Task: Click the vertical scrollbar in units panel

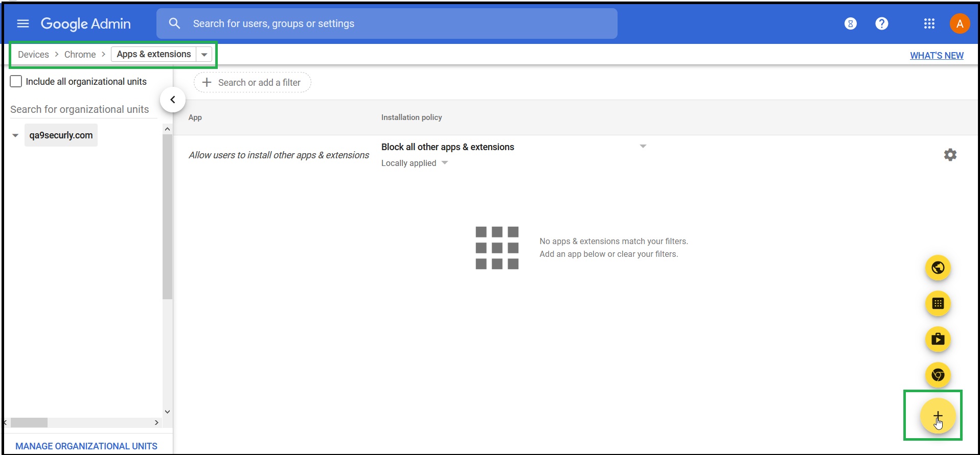Action: pyautogui.click(x=167, y=216)
